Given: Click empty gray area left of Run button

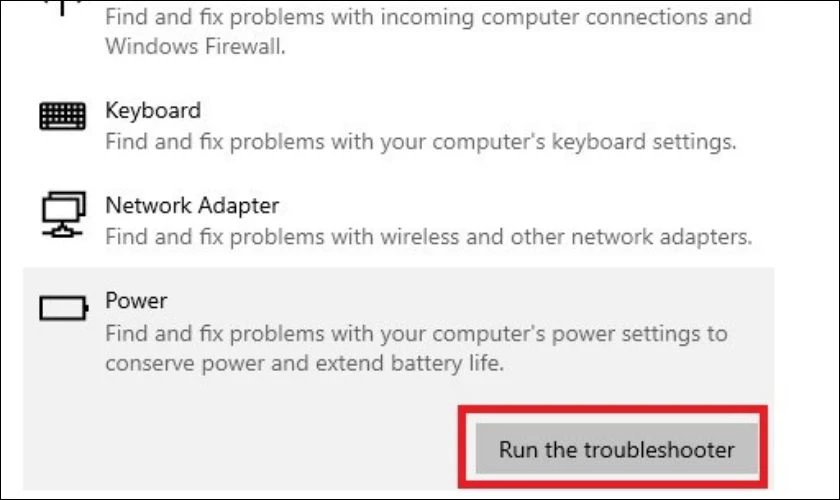Looking at the screenshot, I should tap(241, 447).
